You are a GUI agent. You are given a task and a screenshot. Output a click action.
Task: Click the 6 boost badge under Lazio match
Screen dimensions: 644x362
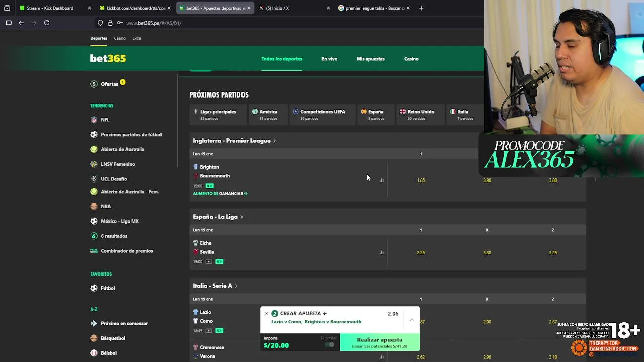click(x=219, y=331)
